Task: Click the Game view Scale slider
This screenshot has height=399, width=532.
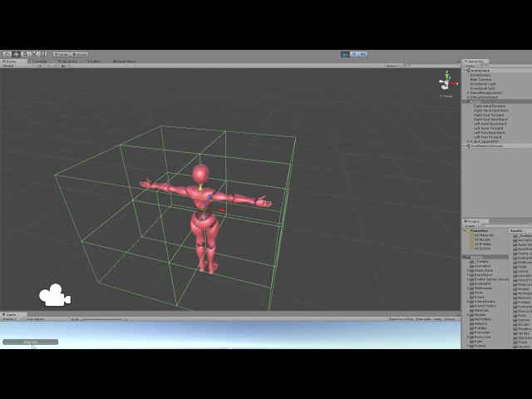Action: pyautogui.click(x=101, y=319)
